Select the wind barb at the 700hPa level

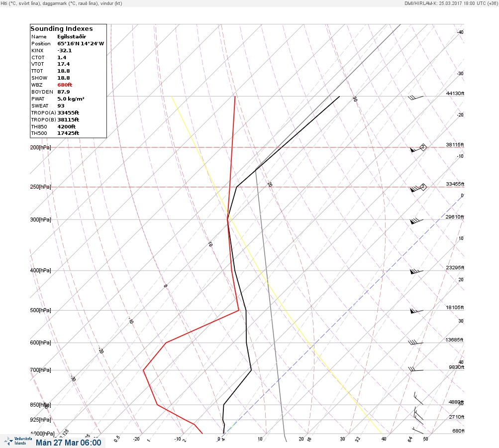pos(415,369)
